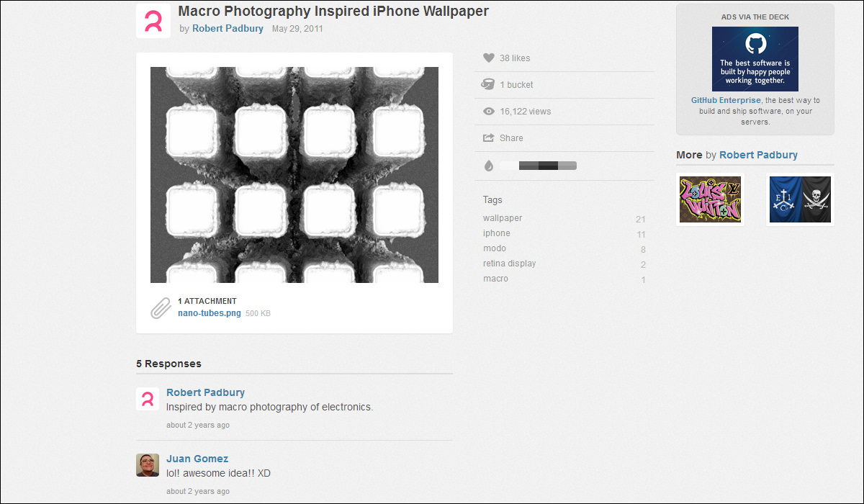View the pirate flag shot thumbnail
The height and width of the screenshot is (504, 864).
pos(800,199)
